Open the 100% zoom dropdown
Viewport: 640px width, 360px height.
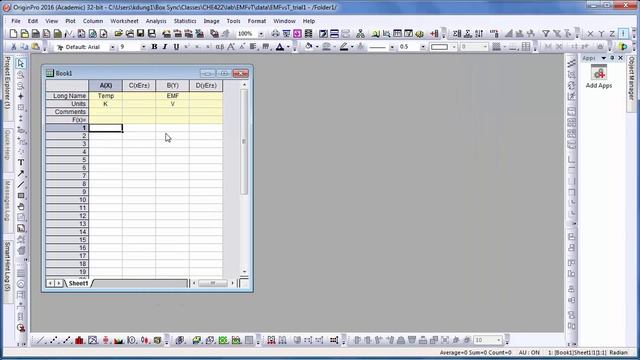click(260, 34)
